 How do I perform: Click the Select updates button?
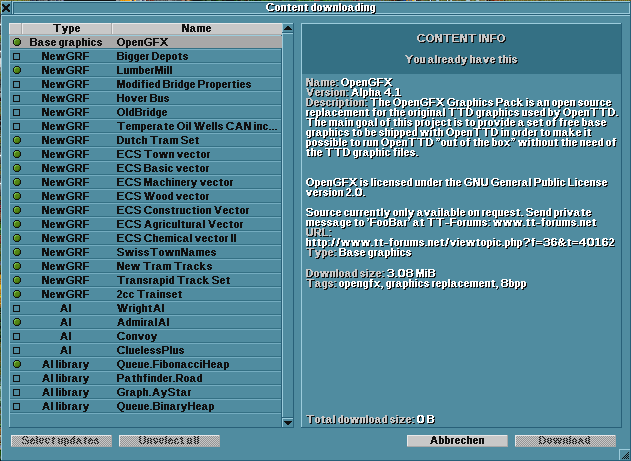click(61, 440)
